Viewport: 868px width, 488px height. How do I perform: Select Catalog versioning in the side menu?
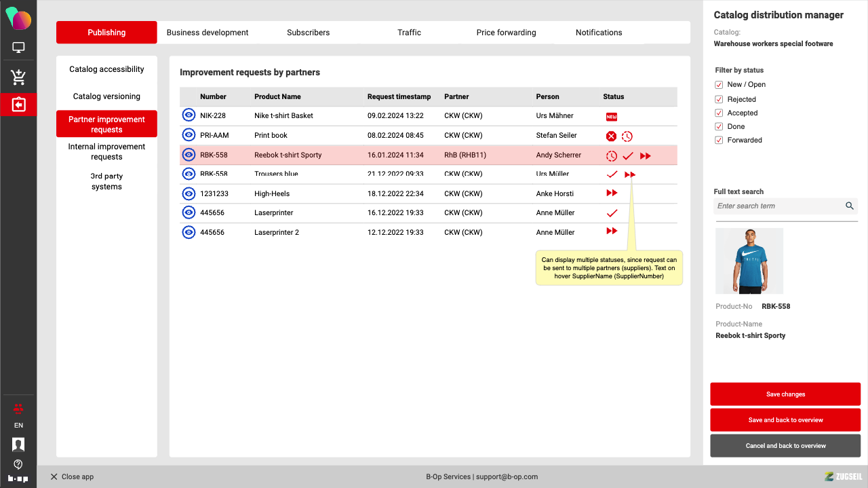pos(106,96)
